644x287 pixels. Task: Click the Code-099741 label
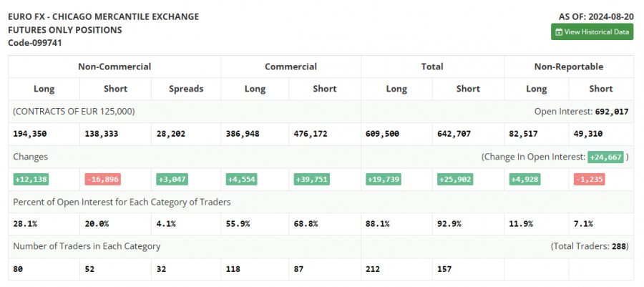tap(35, 43)
